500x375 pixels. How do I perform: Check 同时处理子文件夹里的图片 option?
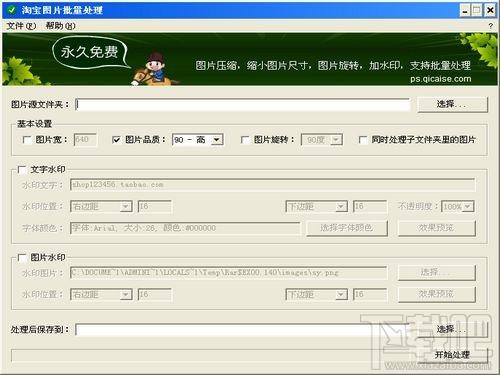click(x=363, y=140)
